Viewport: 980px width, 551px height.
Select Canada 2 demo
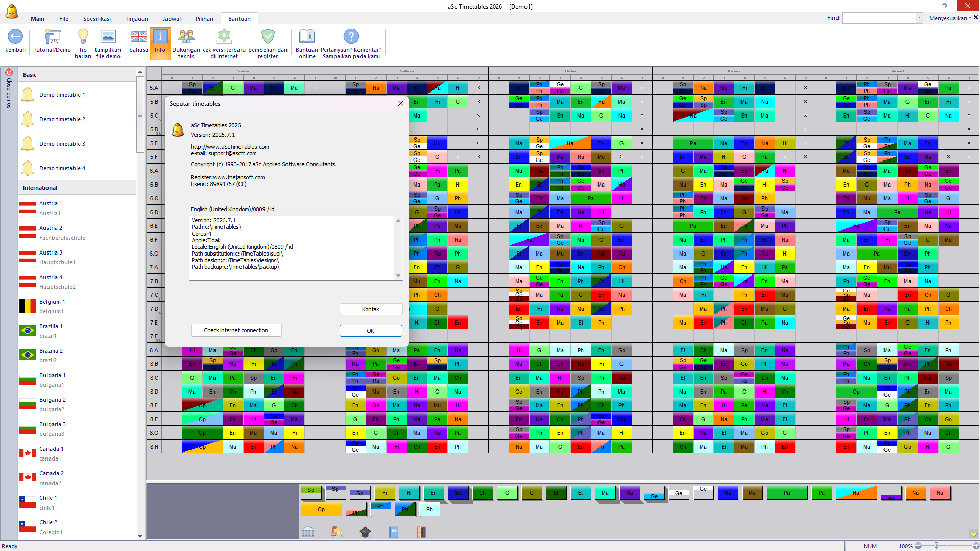[78, 478]
